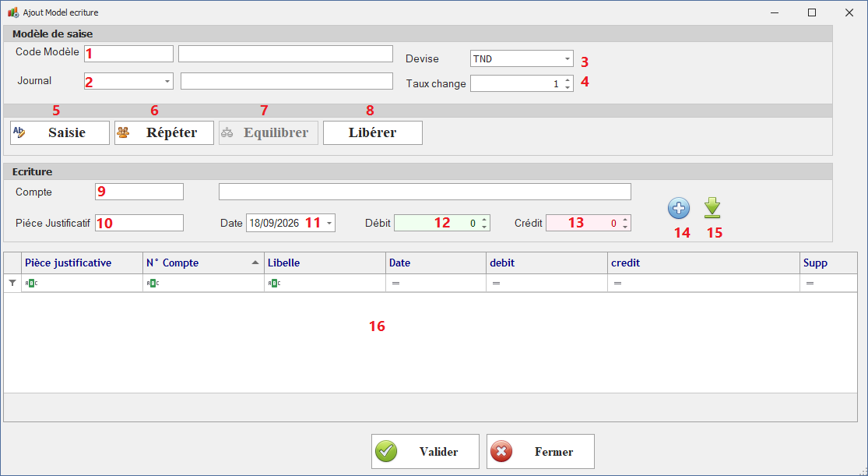Click the Libelle filter condition icon
The image size is (868, 476).
pyautogui.click(x=274, y=283)
